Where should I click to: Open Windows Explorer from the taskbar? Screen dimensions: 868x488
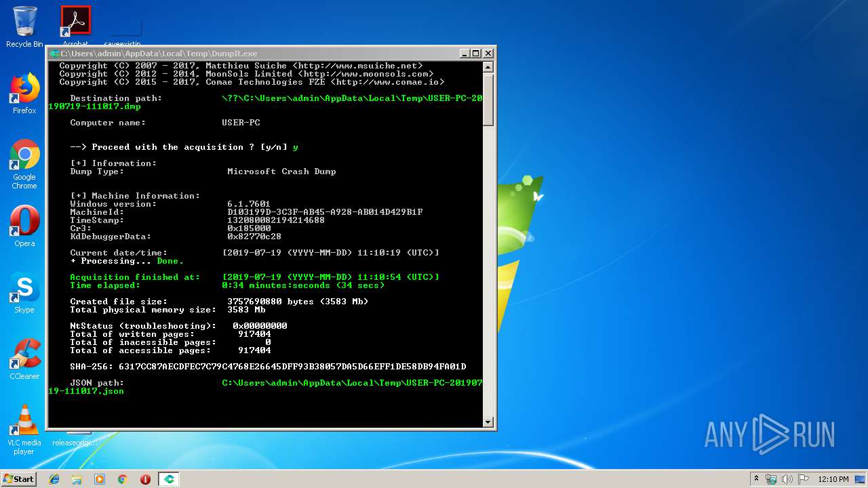(77, 479)
